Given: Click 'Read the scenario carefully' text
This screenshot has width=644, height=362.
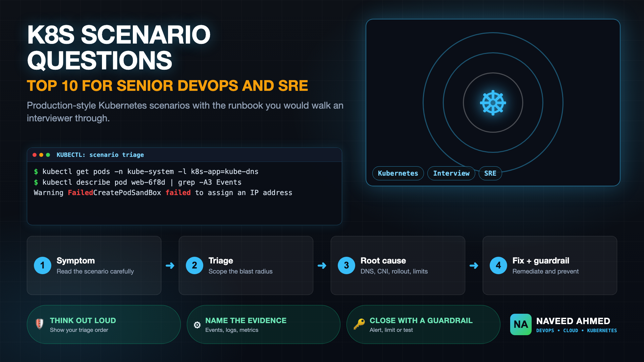Looking at the screenshot, I should coord(95,271).
